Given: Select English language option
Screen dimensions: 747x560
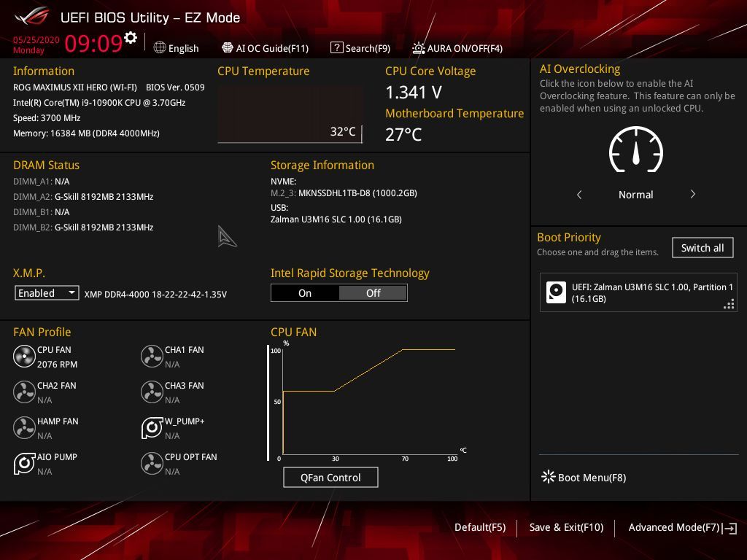Looking at the screenshot, I should pyautogui.click(x=183, y=49).
